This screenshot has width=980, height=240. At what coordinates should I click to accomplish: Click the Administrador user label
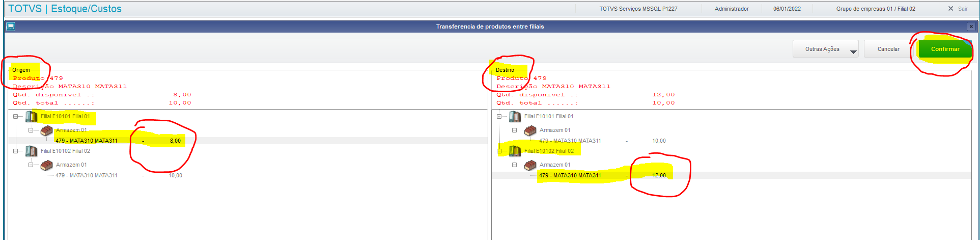(732, 9)
